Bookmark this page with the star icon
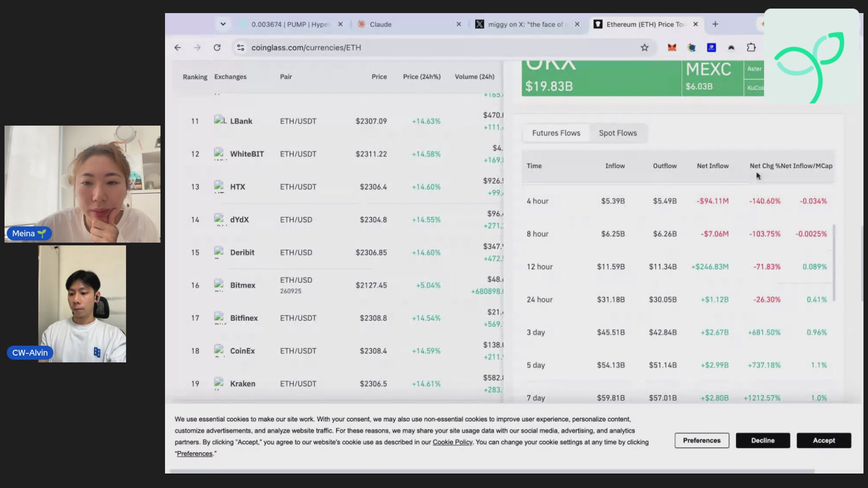Image resolution: width=868 pixels, height=488 pixels. pos(645,47)
